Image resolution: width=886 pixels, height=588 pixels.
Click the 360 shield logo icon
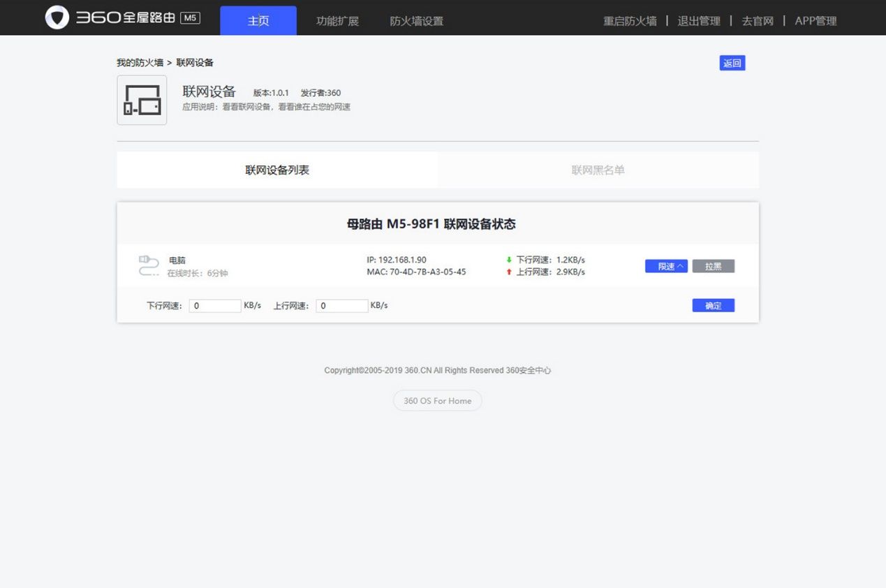pyautogui.click(x=57, y=17)
